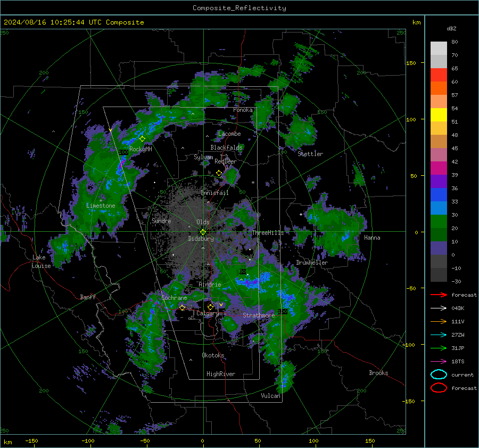Click the cyan current ellipse icon
The height and width of the screenshot is (448, 479).
coord(439,374)
